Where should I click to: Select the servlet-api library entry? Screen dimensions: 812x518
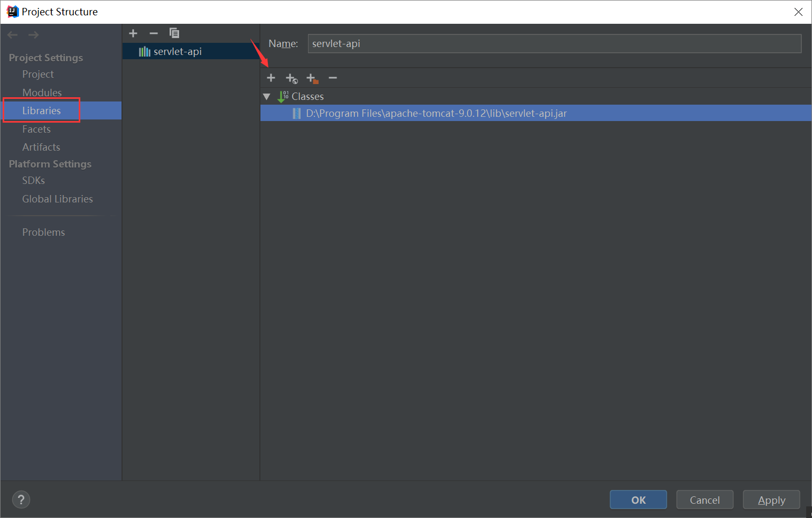point(169,51)
